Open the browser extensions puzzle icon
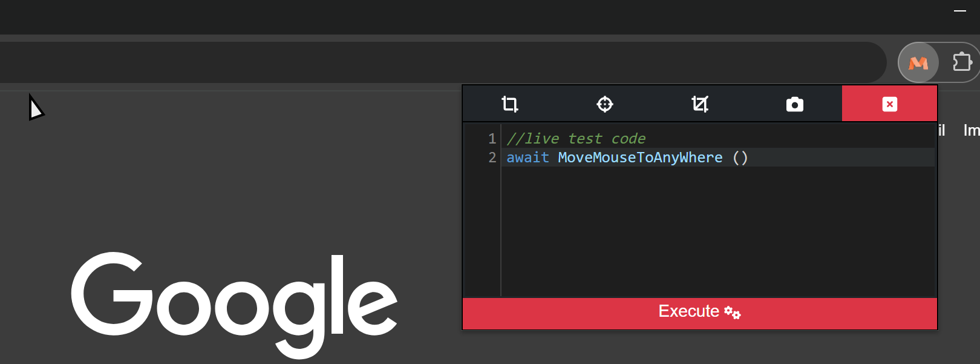 pos(962,62)
